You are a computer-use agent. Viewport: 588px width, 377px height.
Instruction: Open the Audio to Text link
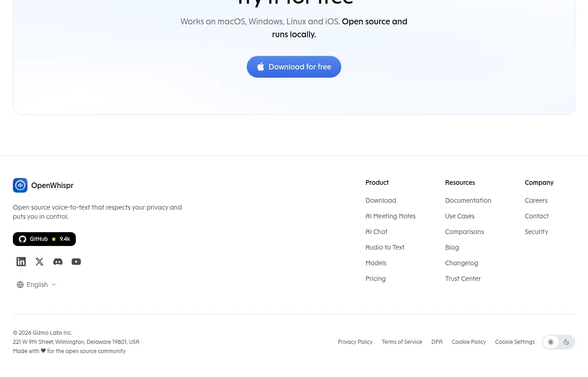pyautogui.click(x=385, y=247)
